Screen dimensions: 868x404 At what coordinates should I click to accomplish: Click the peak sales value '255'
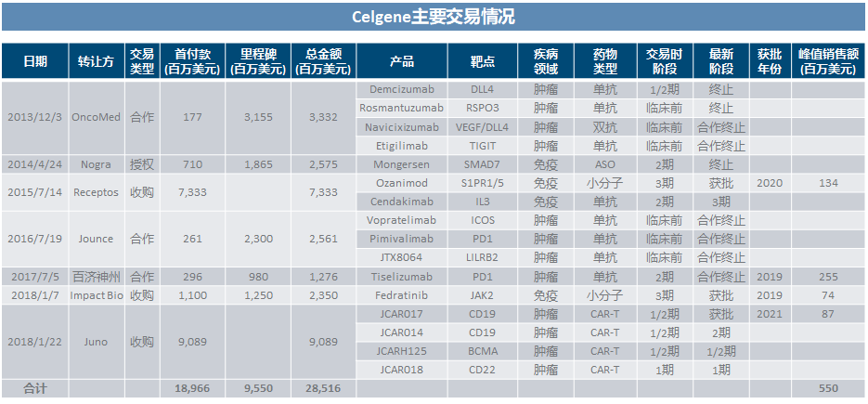[x=828, y=277]
